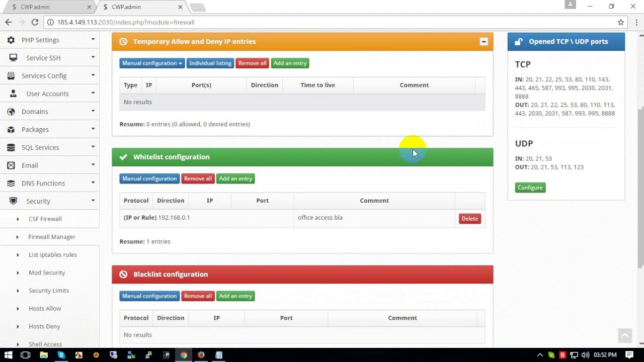The width and height of the screenshot is (644, 362).
Task: Click Individual listing button
Action: coord(210,63)
